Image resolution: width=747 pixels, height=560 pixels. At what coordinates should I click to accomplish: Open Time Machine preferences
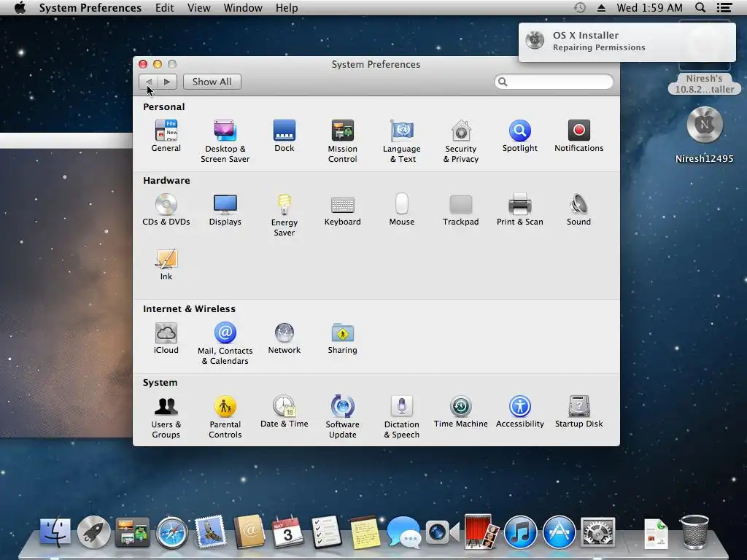461,412
